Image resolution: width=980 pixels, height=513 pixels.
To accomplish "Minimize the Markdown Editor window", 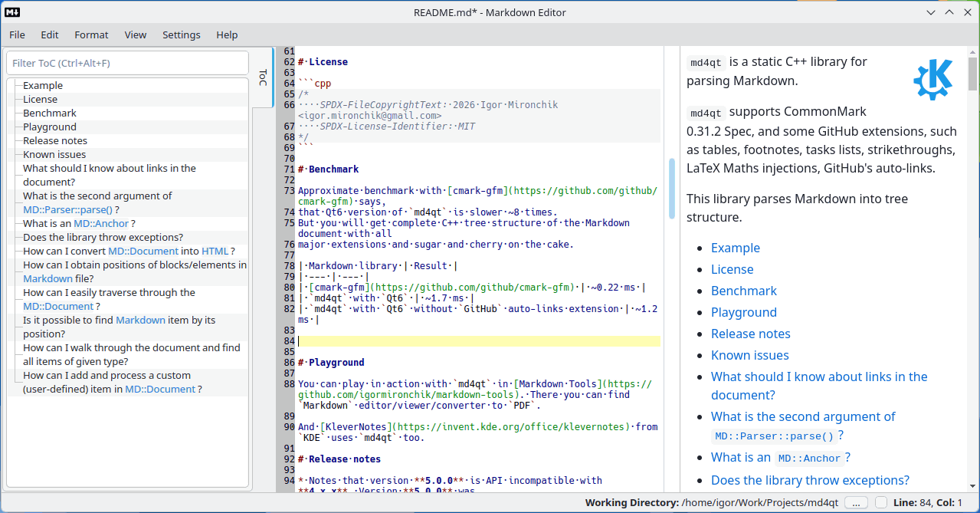I will point(931,12).
